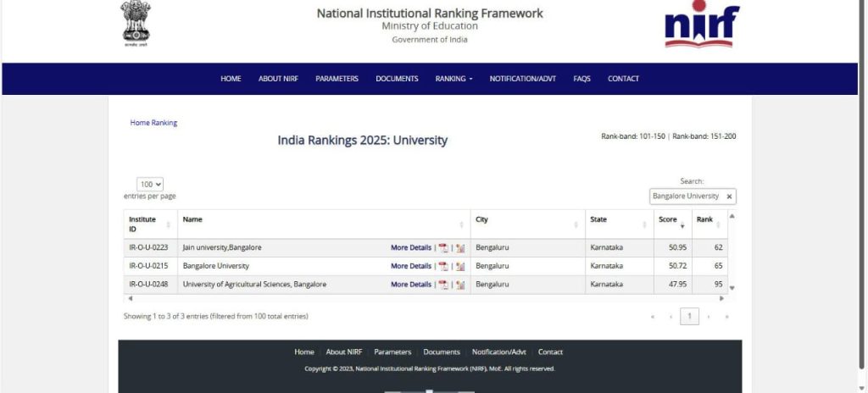Expand the RANKING menu dropdown

(x=453, y=79)
